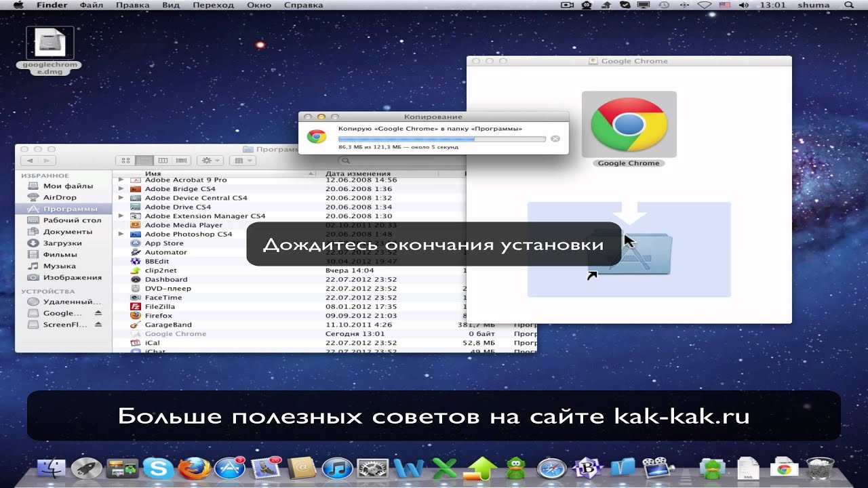Select Adobe Drive CS4 in list

click(178, 207)
